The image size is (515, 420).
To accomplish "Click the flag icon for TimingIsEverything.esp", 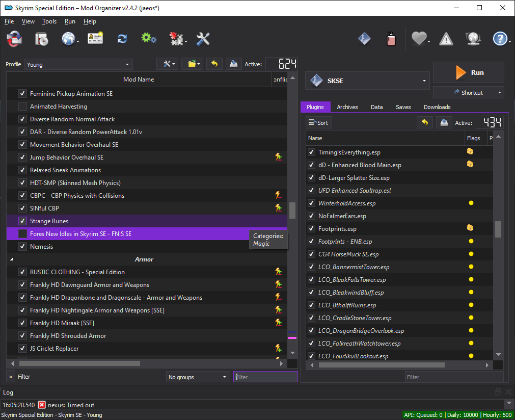I will point(470,151).
